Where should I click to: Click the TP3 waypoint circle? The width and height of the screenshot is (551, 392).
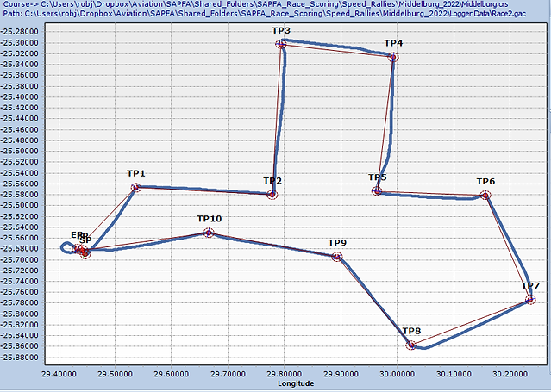click(x=281, y=44)
